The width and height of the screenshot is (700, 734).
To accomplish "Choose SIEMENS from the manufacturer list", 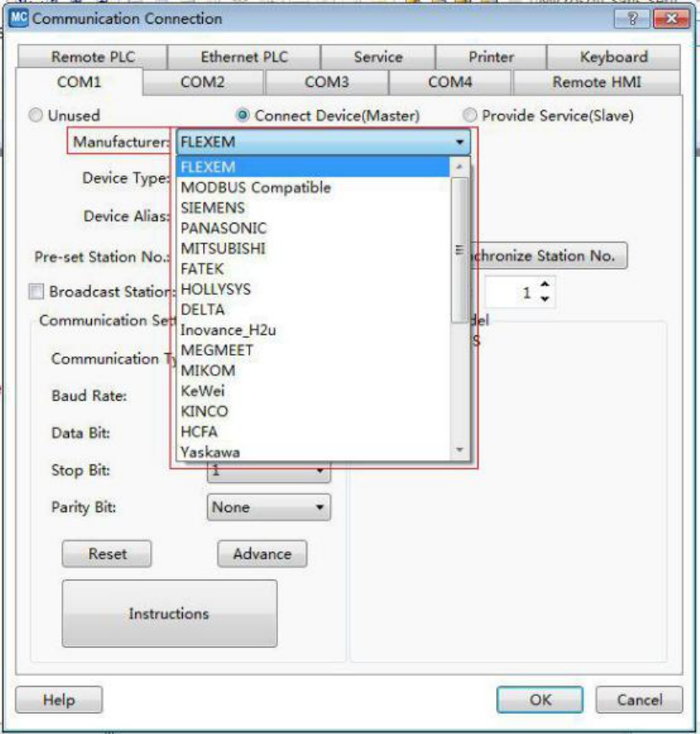I will [313, 208].
